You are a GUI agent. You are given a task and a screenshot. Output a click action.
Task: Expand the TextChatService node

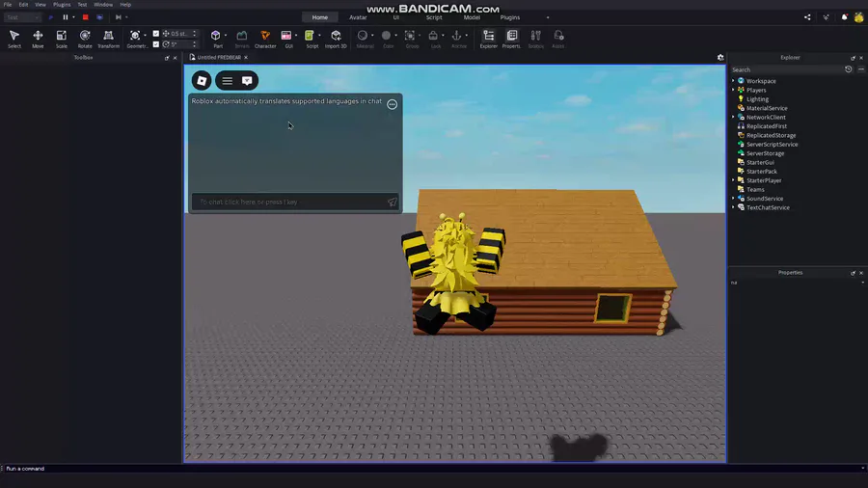tap(734, 207)
